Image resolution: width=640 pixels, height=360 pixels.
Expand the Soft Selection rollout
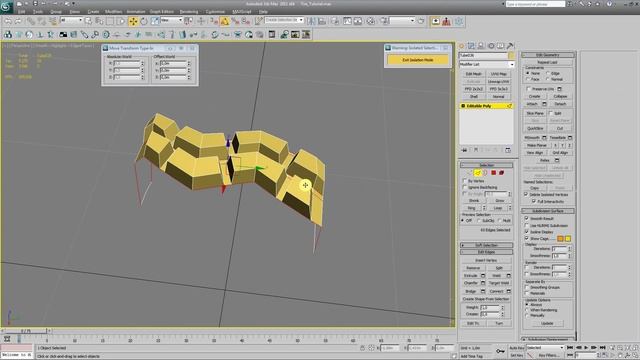[487, 245]
